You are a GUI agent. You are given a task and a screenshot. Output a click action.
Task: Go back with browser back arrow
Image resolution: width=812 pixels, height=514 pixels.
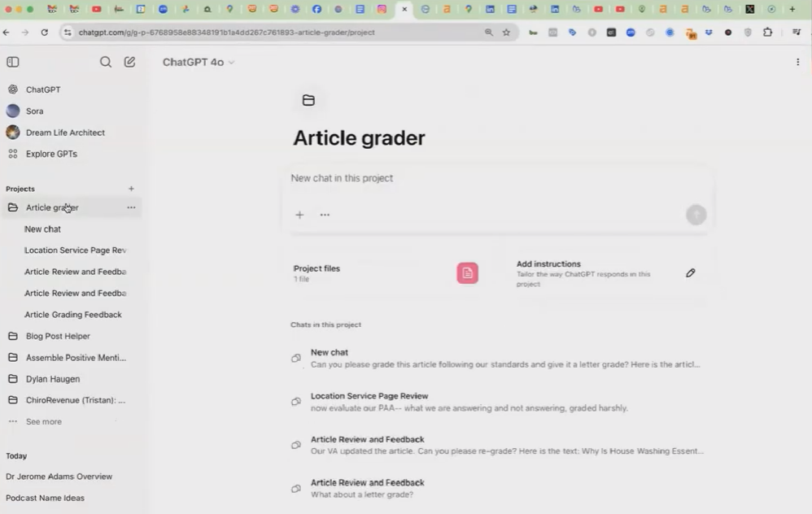pyautogui.click(x=7, y=32)
